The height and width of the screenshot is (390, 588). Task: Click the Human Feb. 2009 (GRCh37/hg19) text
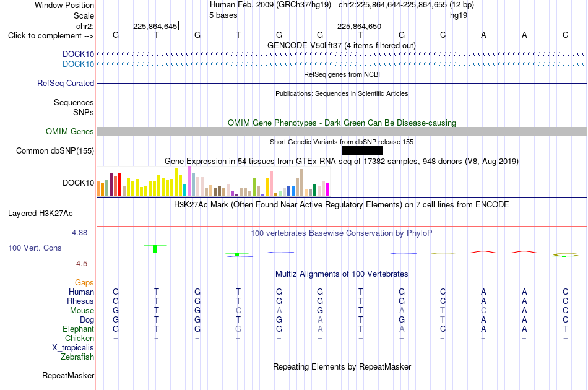pos(270,5)
